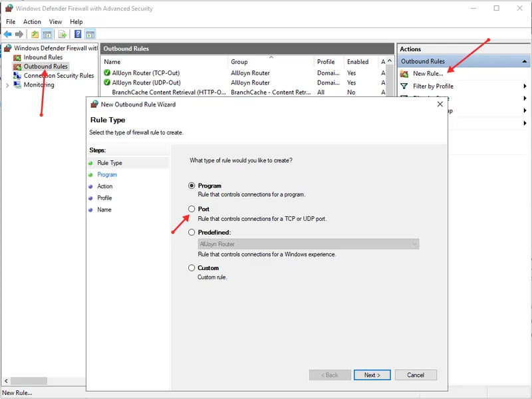The width and height of the screenshot is (532, 399).
Task: Open the View menu
Action: (x=55, y=22)
